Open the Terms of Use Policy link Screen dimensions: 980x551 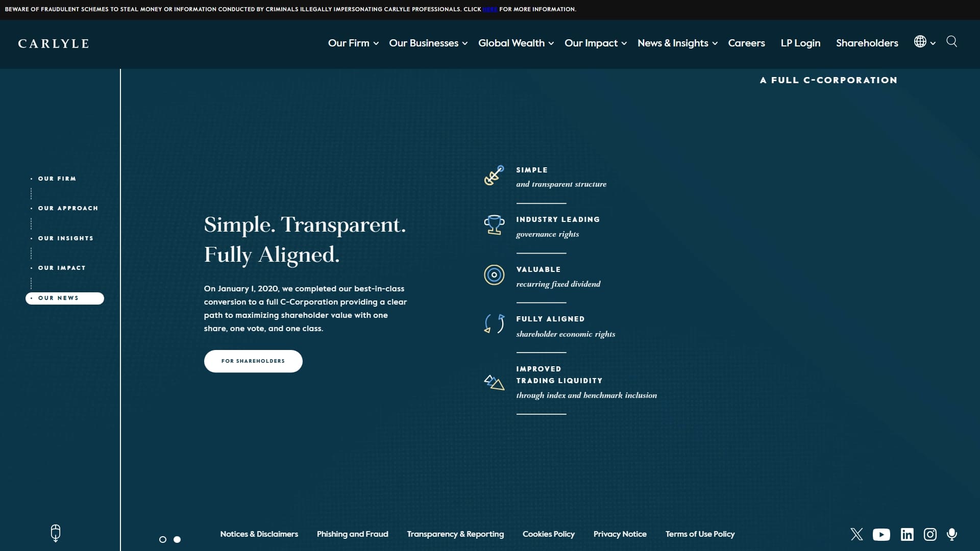point(700,534)
